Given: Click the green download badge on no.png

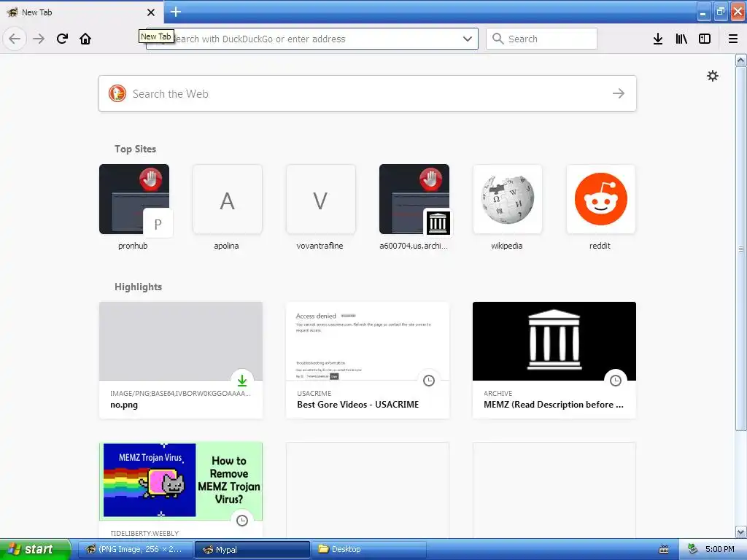Looking at the screenshot, I should (x=242, y=381).
